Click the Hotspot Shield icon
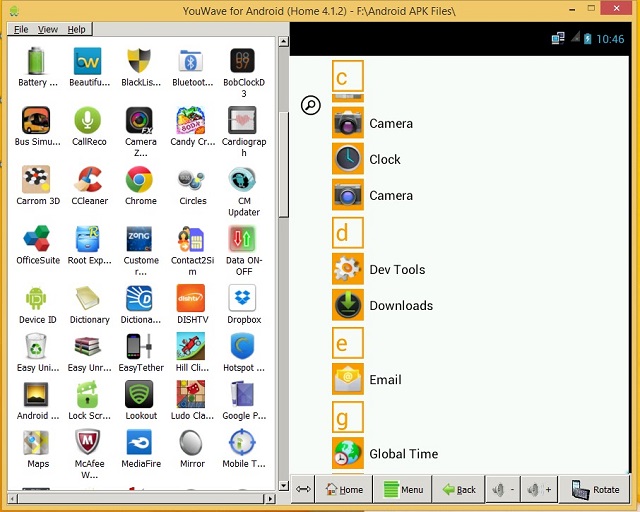The width and height of the screenshot is (640, 512). pyautogui.click(x=242, y=346)
